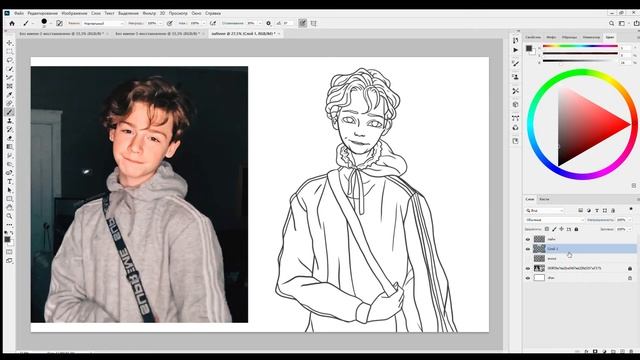Screen dimensions: 640x360
Task: Expand the smoothing value arrow
Action: [260, 23]
